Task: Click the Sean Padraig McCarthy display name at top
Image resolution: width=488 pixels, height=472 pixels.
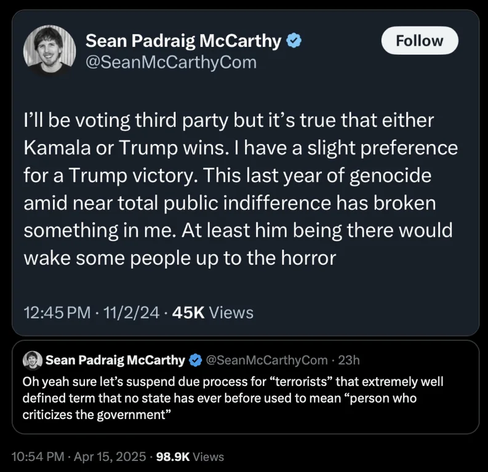Action: pos(183,41)
